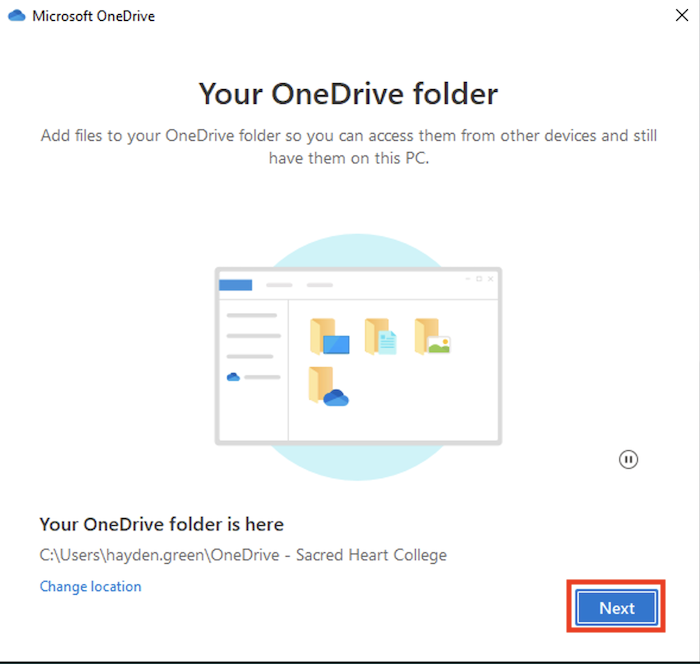Click the blue tab in illustration window header
The width and height of the screenshot is (700, 664).
tap(236, 285)
